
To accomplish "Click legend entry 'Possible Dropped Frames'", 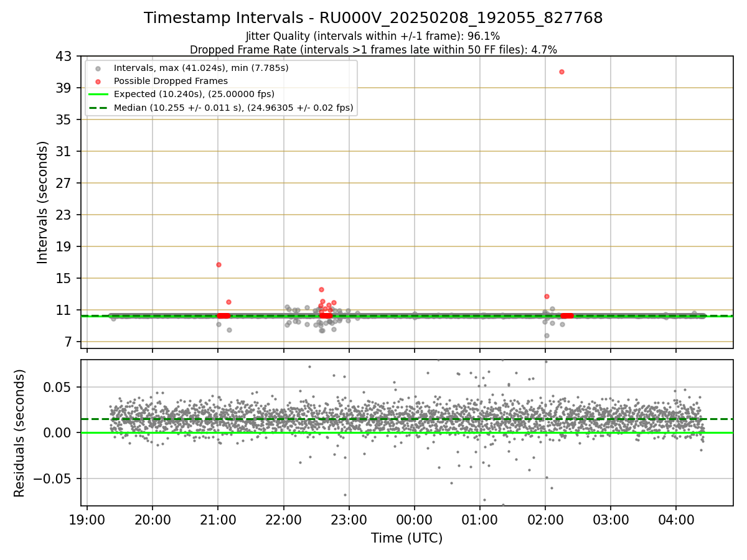I will pos(171,81).
